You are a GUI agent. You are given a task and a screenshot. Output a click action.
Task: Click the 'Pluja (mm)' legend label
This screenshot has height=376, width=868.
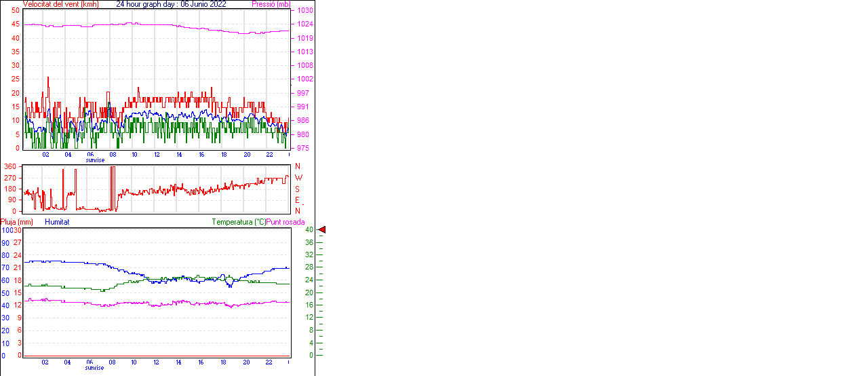tap(17, 222)
